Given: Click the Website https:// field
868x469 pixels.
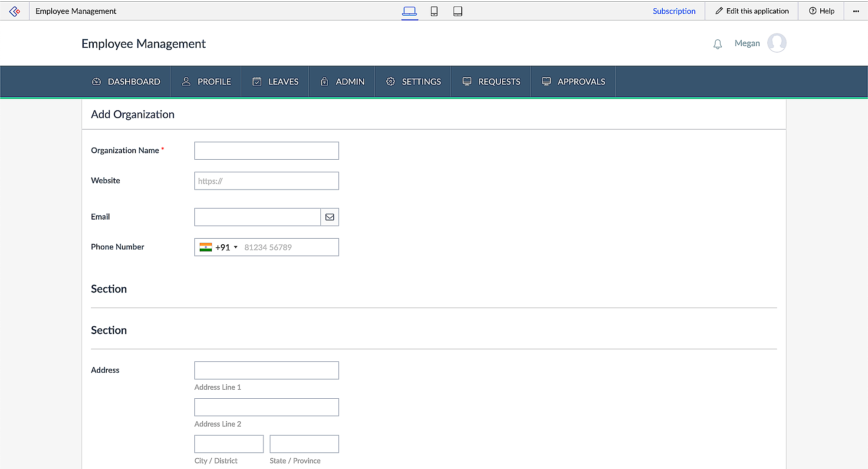Looking at the screenshot, I should pos(266,181).
